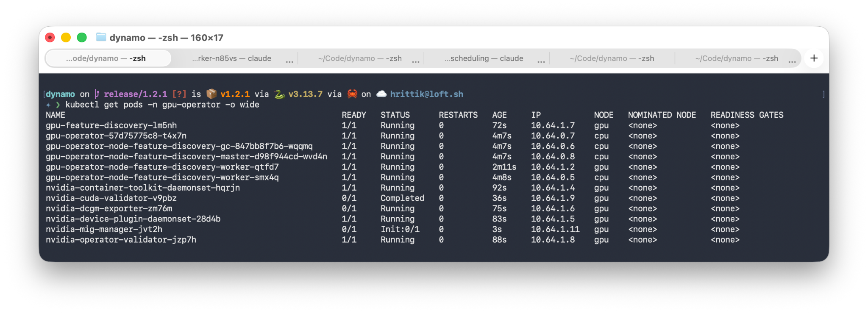Click IP address 10.64.1.11
Viewport: 868px width, 313px height.
555,229
